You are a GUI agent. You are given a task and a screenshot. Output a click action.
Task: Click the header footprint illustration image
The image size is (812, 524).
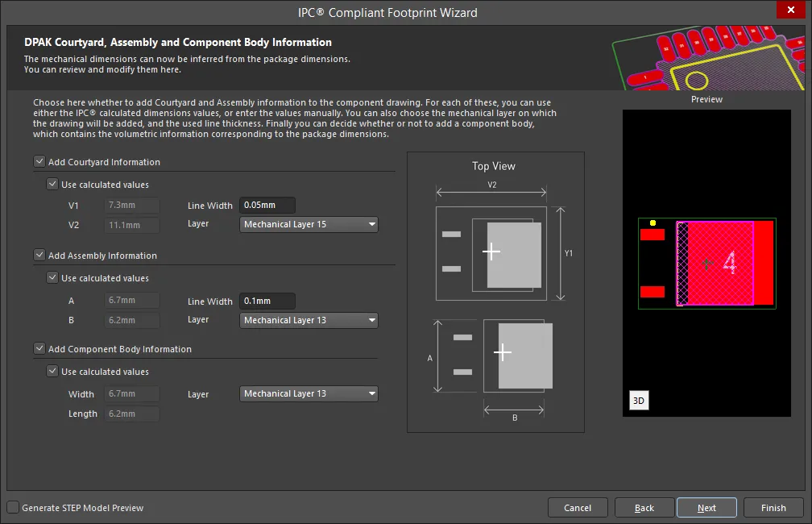tap(708, 57)
